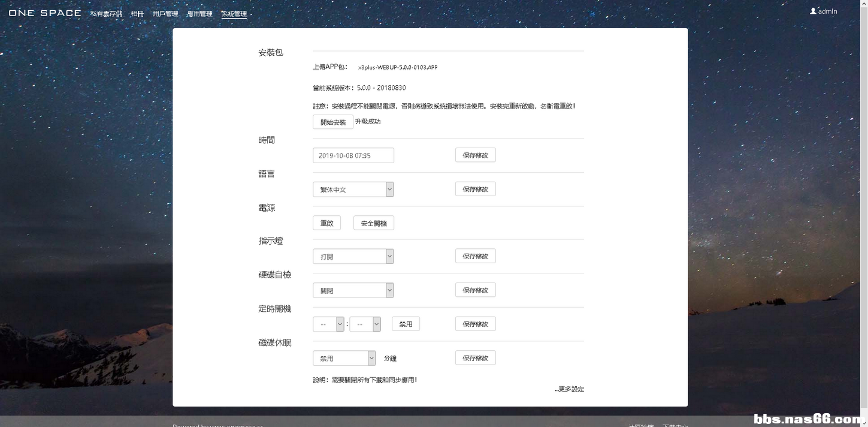Expand the hour dropdown under 定時關機
The width and height of the screenshot is (868, 427).
pyautogui.click(x=328, y=324)
